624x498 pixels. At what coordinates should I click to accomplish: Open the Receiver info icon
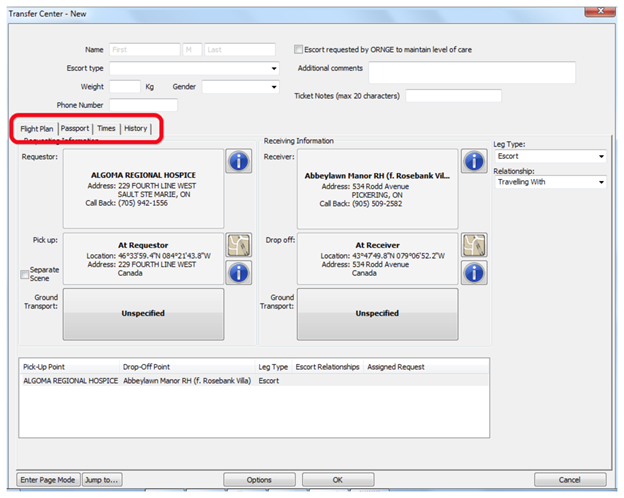(x=474, y=161)
